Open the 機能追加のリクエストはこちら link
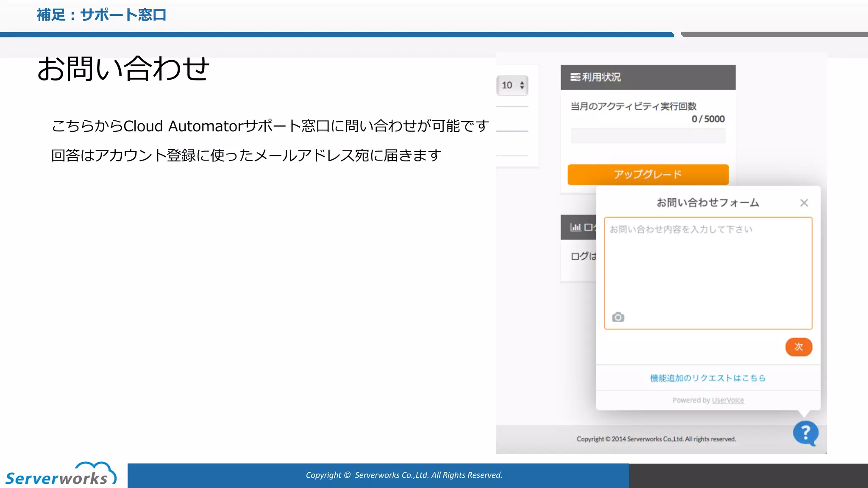Image resolution: width=868 pixels, height=488 pixels. click(x=708, y=378)
